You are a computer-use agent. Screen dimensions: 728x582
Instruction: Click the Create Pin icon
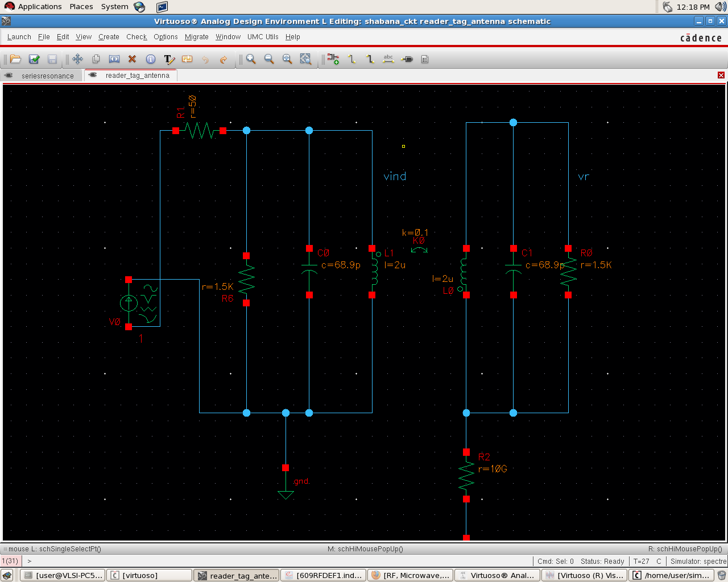pyautogui.click(x=407, y=59)
